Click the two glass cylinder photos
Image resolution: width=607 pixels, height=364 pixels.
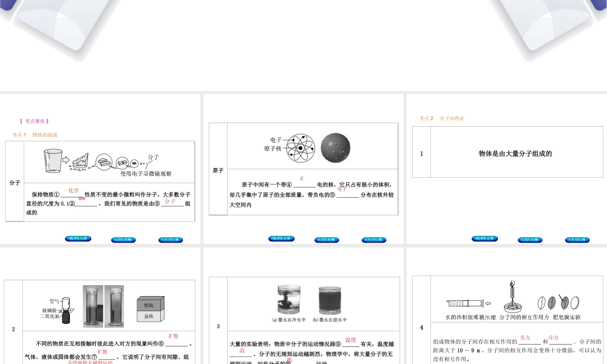103,306
